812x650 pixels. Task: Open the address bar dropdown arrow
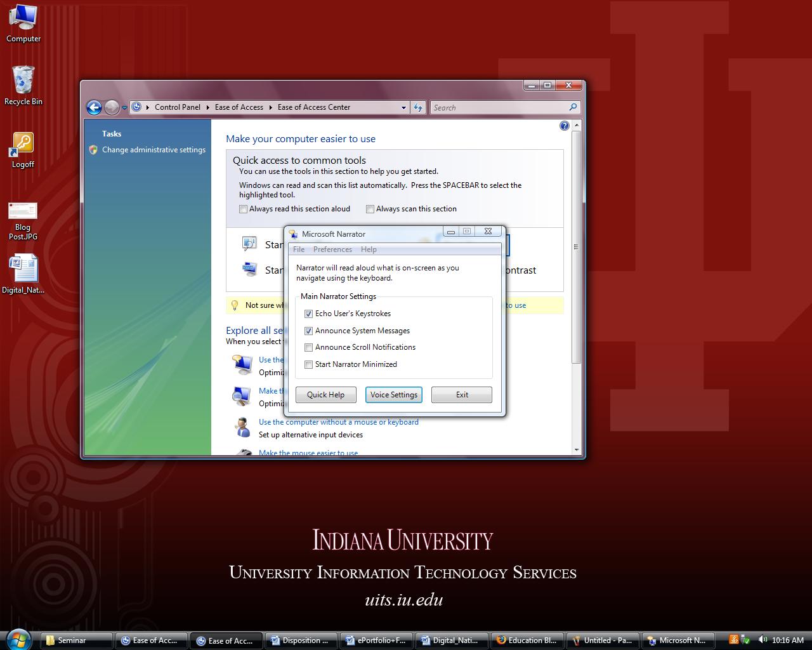(403, 107)
